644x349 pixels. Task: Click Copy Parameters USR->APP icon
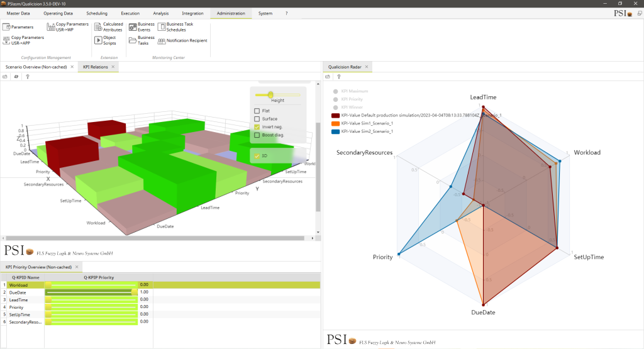tap(6, 40)
